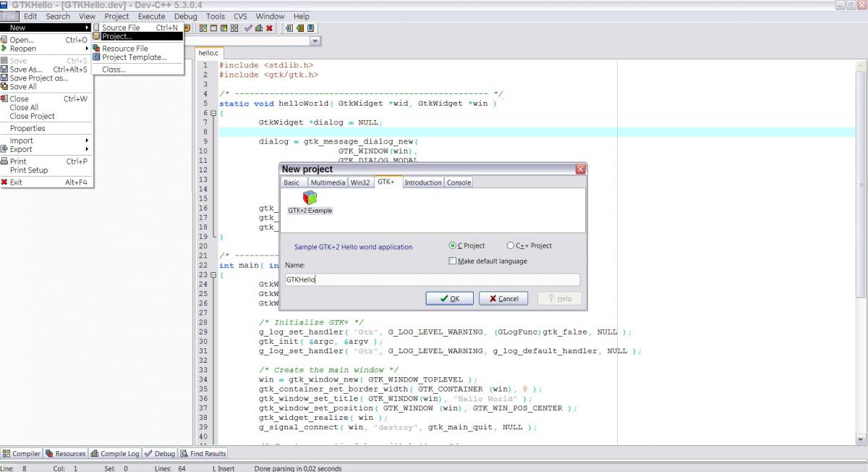
Task: Choose Print Setup in the File menu
Action: pyautogui.click(x=46, y=170)
